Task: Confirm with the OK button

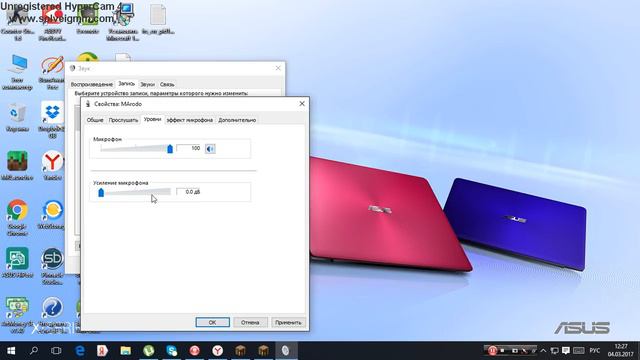Action: [x=212, y=322]
